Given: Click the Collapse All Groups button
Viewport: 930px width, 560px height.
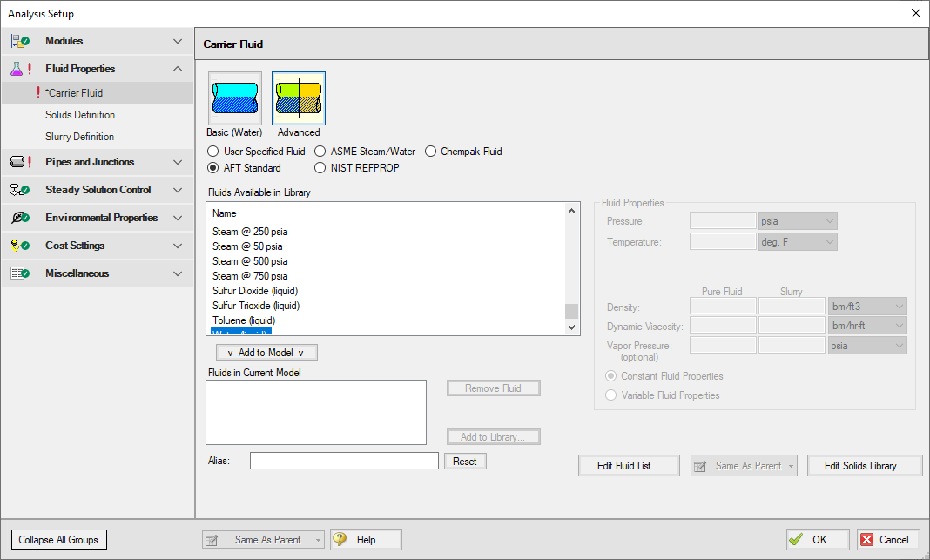Looking at the screenshot, I should pos(58,539).
